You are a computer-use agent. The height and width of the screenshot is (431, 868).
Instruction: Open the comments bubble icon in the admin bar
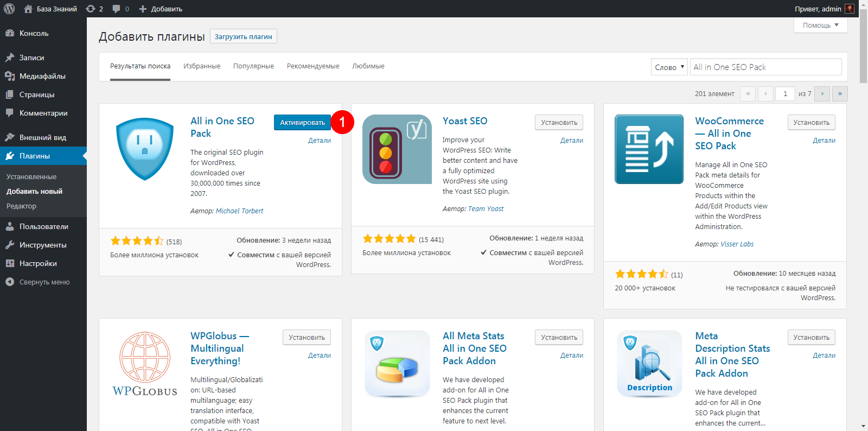(x=116, y=9)
